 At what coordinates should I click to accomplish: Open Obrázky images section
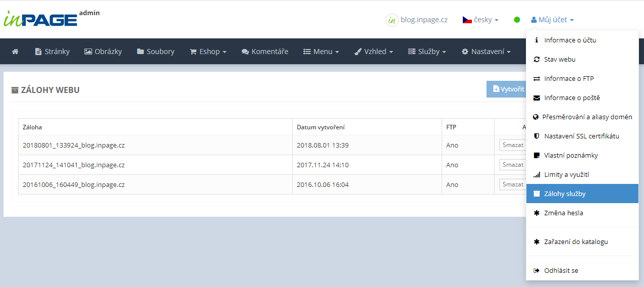[103, 52]
